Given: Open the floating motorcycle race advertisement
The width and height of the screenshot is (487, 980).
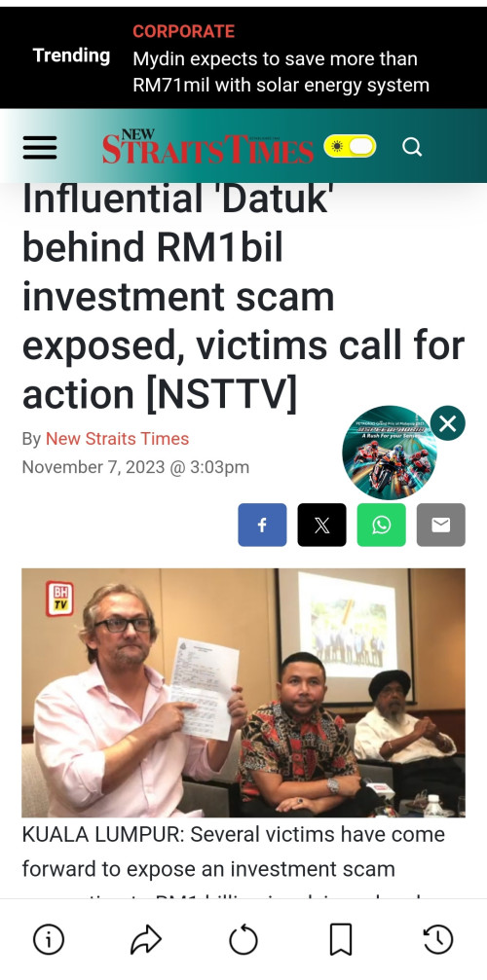Looking at the screenshot, I should click(x=389, y=453).
